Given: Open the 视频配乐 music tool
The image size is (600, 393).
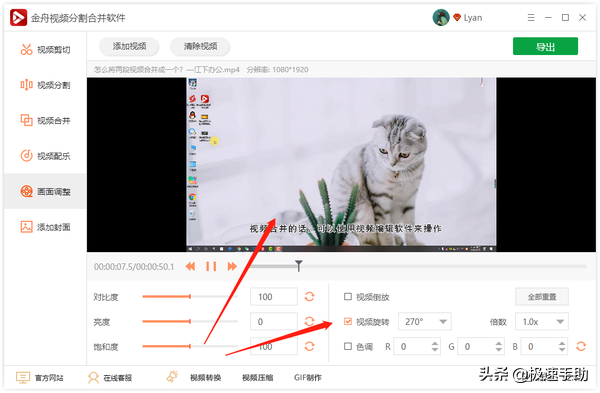Looking at the screenshot, I should click(x=45, y=156).
